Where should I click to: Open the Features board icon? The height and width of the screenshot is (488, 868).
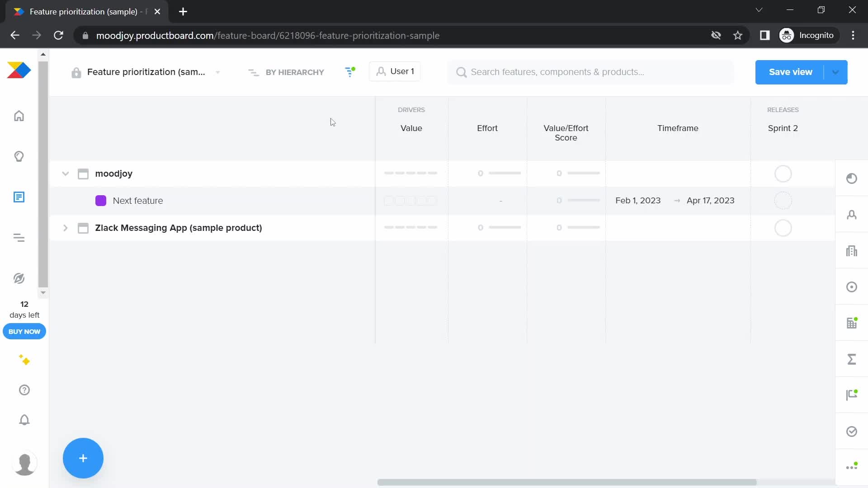pos(19,197)
